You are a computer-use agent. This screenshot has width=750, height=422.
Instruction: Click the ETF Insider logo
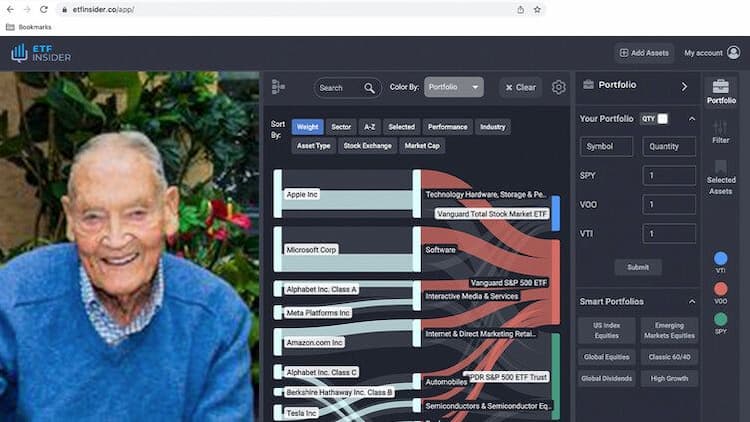tap(41, 53)
